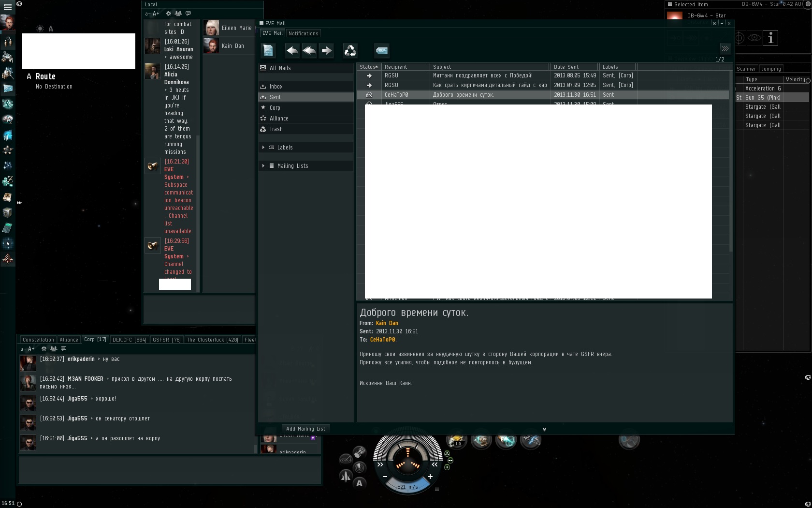Reply to the selected mail
The width and height of the screenshot is (812, 508).
click(292, 50)
